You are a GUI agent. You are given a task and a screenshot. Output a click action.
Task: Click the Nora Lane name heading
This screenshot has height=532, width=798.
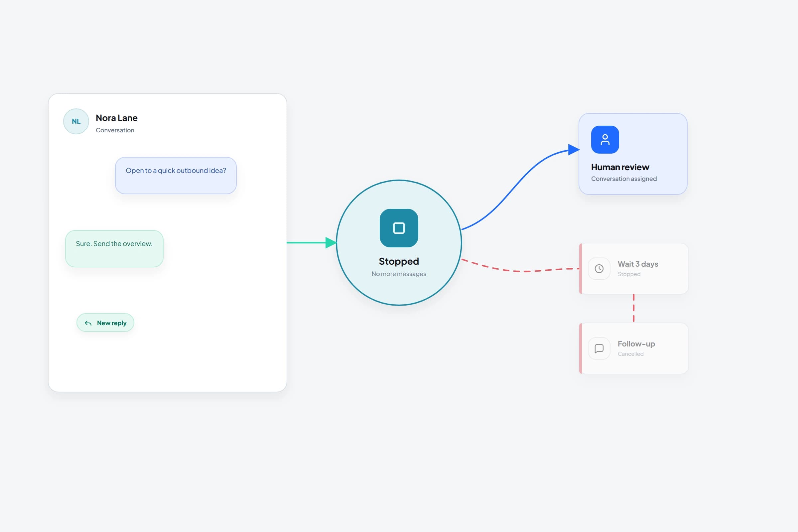point(116,118)
